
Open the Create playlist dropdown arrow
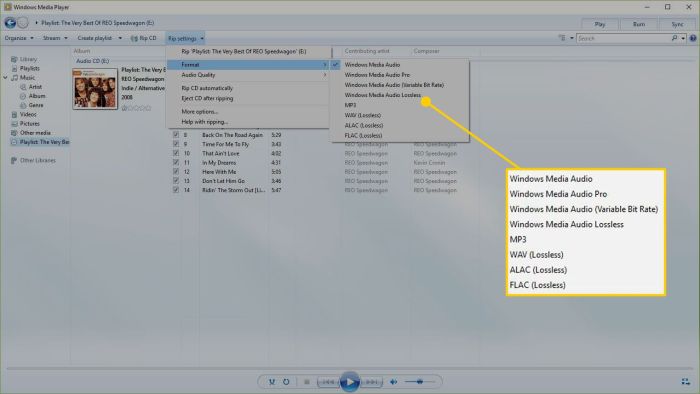pyautogui.click(x=120, y=38)
